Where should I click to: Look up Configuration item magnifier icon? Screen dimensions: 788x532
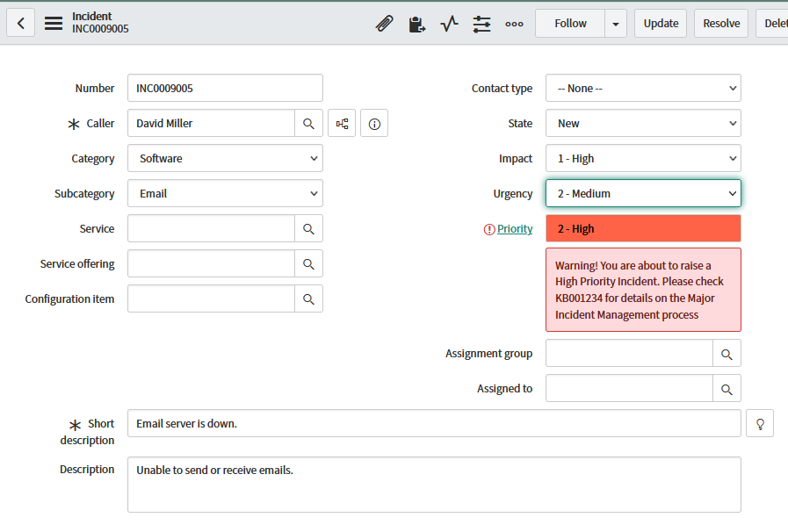[308, 298]
